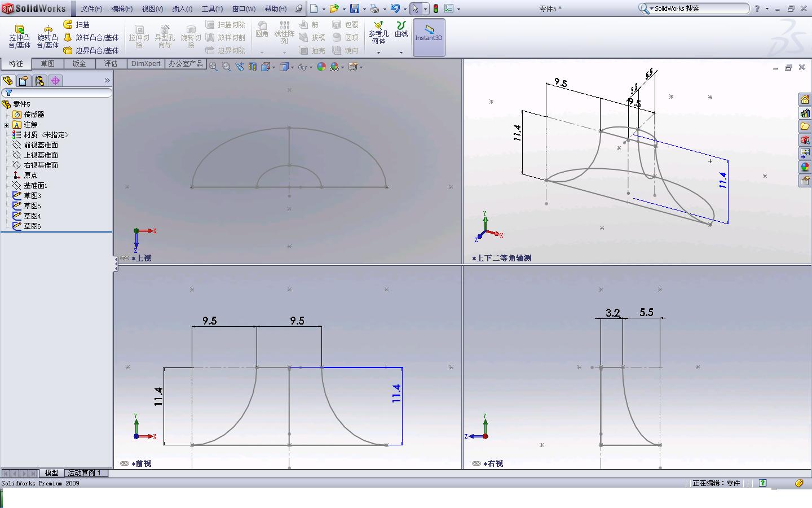Click the Curves (曲线) tool

pos(401,29)
